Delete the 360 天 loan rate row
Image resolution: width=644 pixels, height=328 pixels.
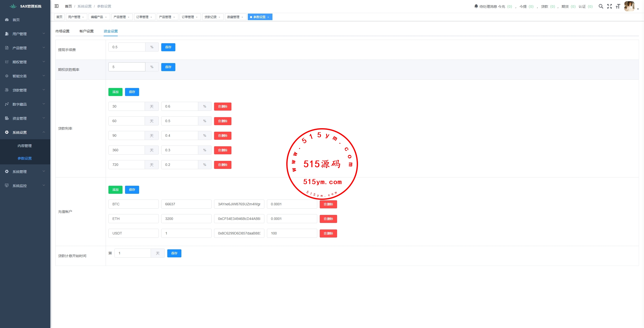[223, 150]
